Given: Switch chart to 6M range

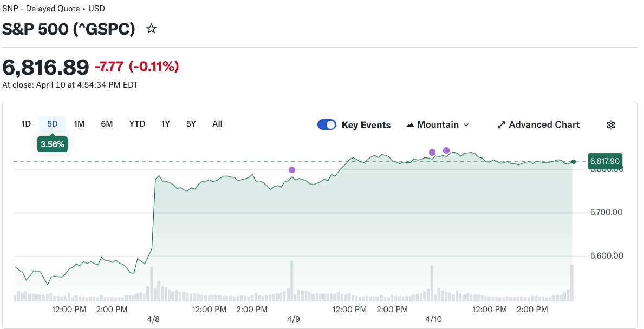Looking at the screenshot, I should pyautogui.click(x=107, y=124).
